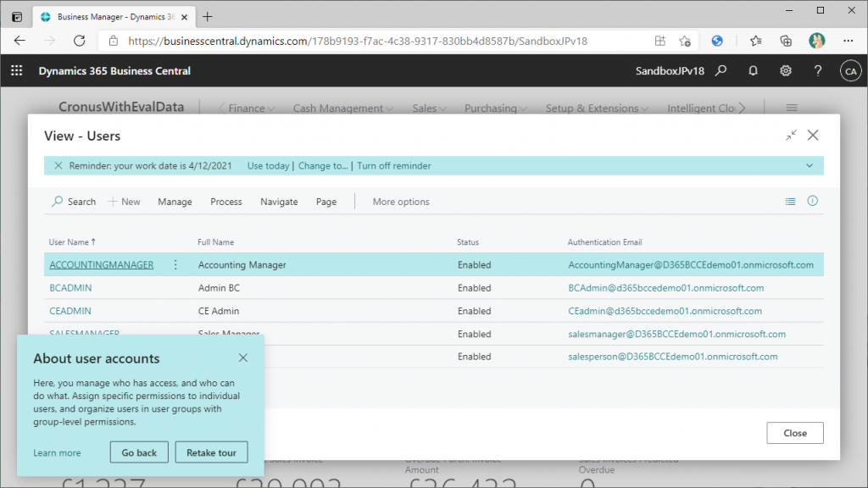Sort by the Full Name column header

click(x=216, y=241)
